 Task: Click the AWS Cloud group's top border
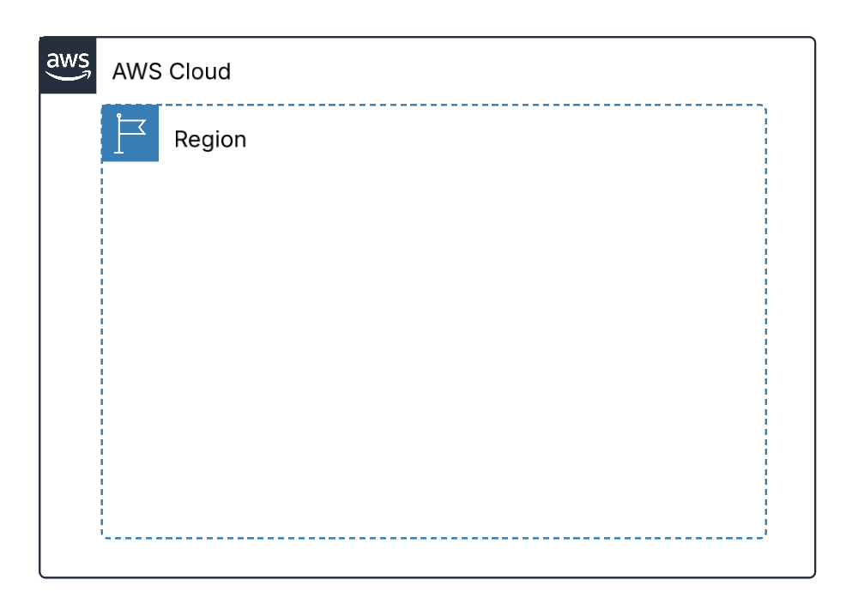456,37
